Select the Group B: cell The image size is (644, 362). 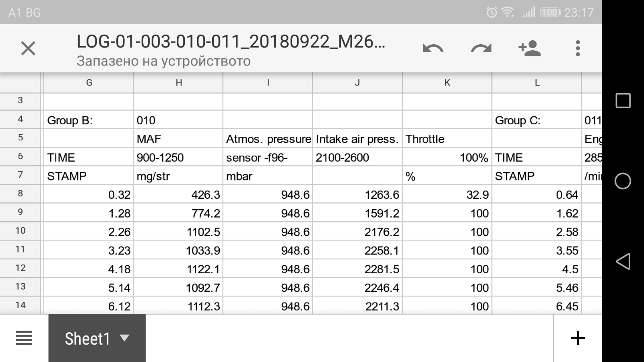tap(89, 120)
